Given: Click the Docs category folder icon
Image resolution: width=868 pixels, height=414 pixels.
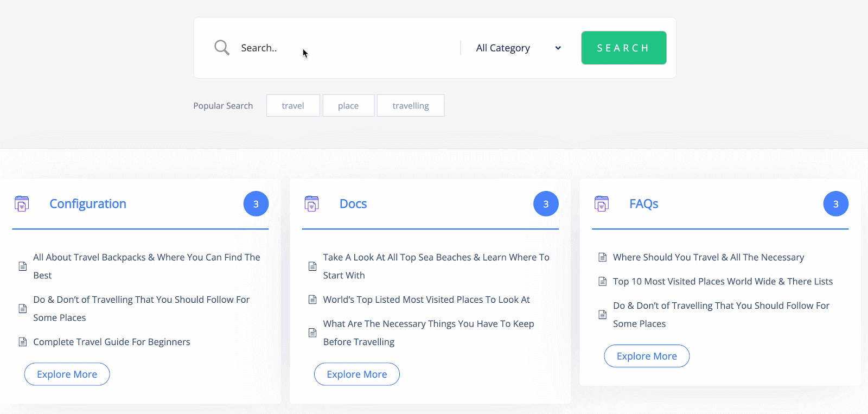Looking at the screenshot, I should [x=311, y=204].
